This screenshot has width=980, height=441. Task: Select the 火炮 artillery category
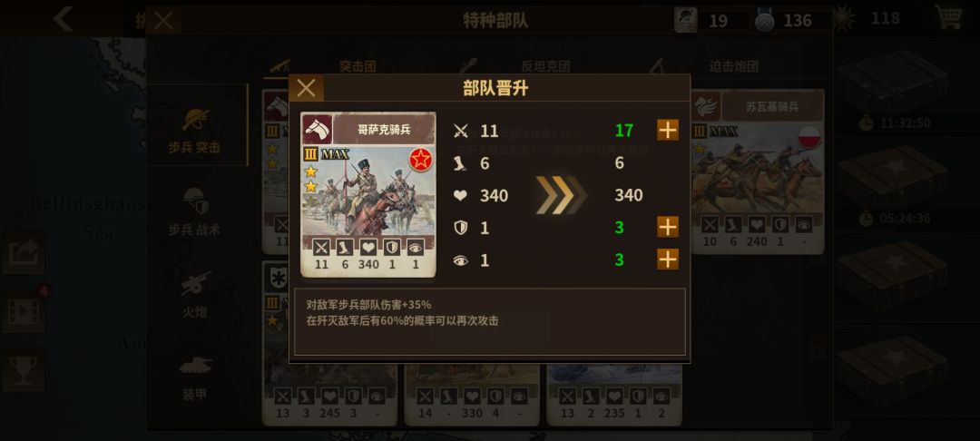pos(194,294)
